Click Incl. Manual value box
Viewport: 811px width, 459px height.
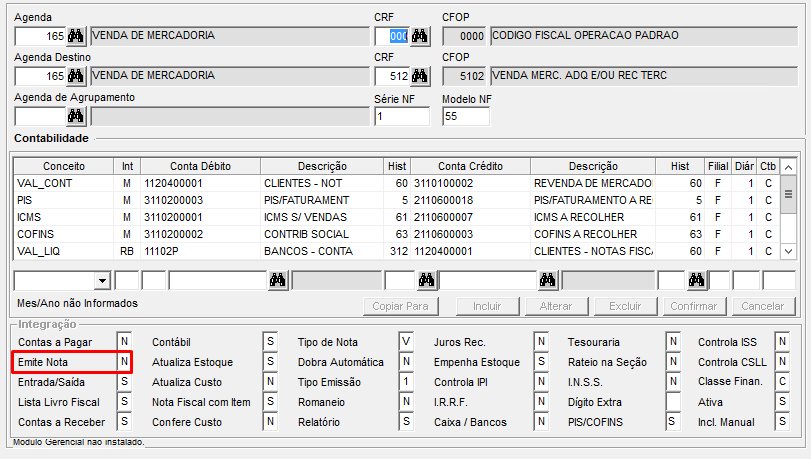pos(782,422)
